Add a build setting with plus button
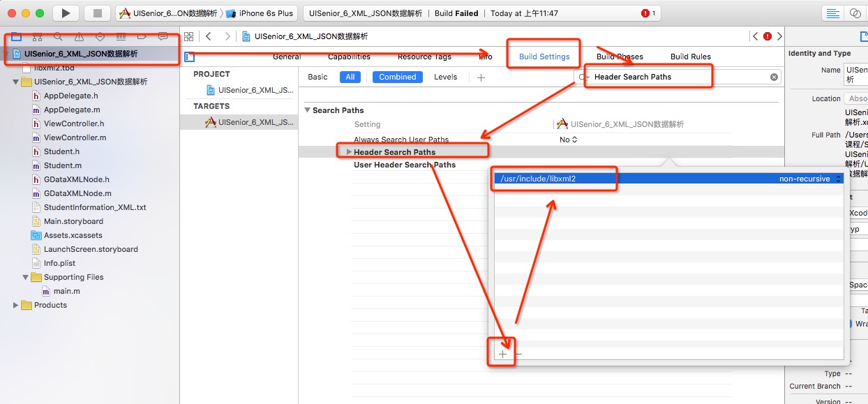The image size is (868, 404). coord(481,77)
